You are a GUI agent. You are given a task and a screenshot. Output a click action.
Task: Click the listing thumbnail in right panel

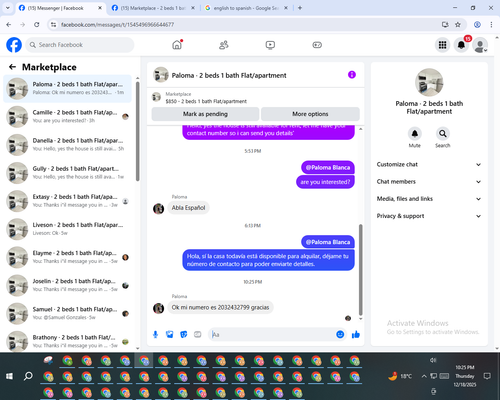[429, 82]
